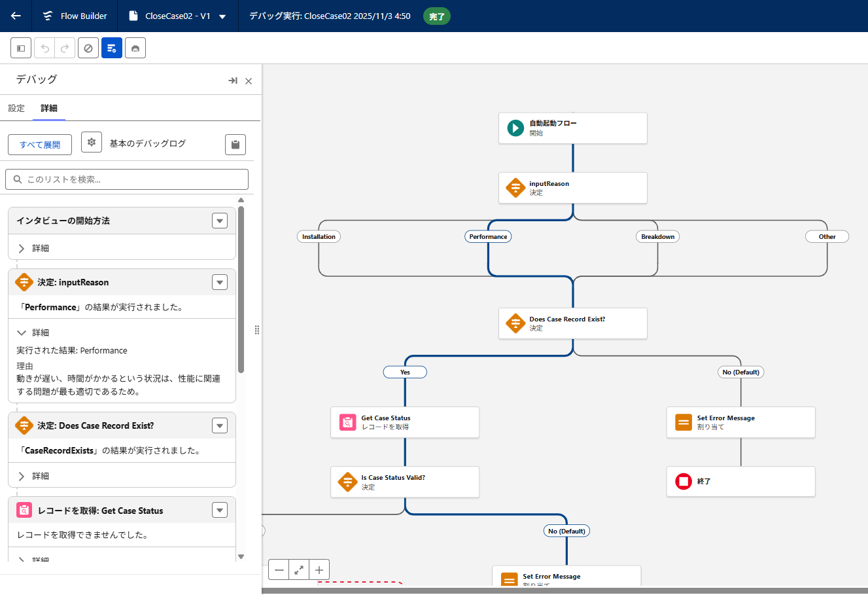868x595 pixels.
Task: Switch to the 設定 tab
Action: [16, 108]
